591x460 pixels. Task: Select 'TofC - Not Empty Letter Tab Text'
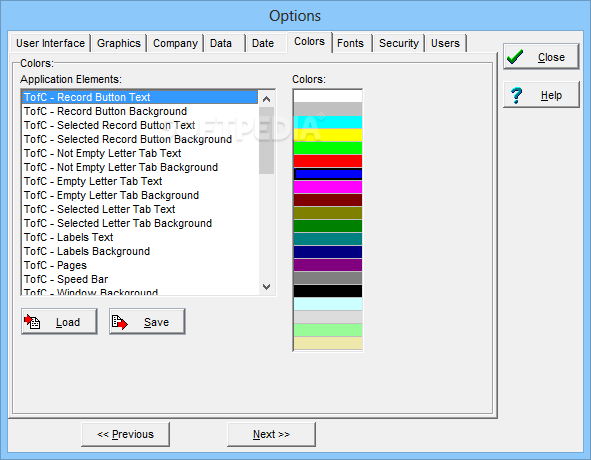[140, 153]
